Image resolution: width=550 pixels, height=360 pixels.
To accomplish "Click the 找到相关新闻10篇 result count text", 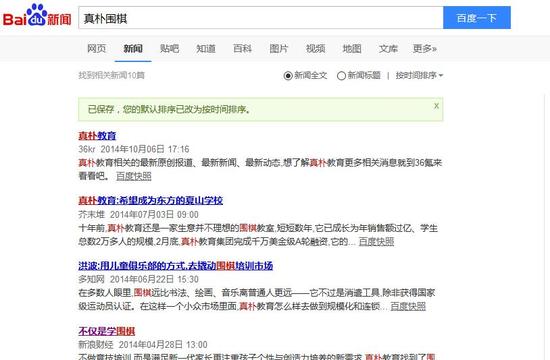I will [x=112, y=75].
